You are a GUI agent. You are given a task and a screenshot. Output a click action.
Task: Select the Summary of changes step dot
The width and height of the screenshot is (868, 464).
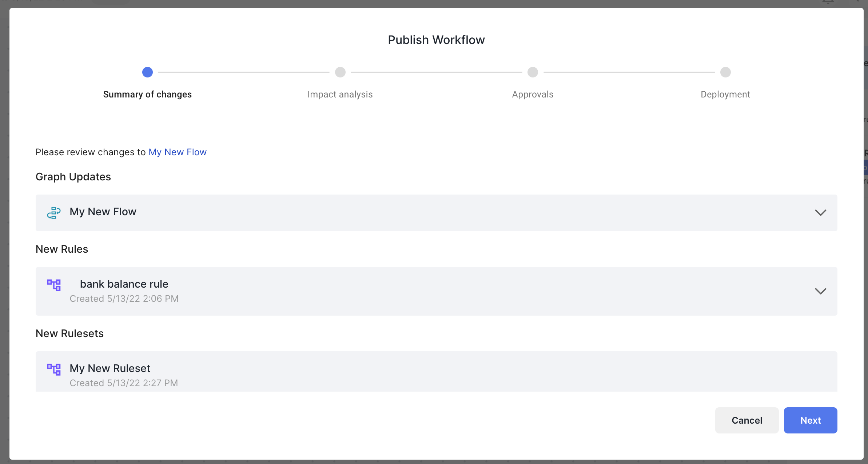pyautogui.click(x=147, y=72)
